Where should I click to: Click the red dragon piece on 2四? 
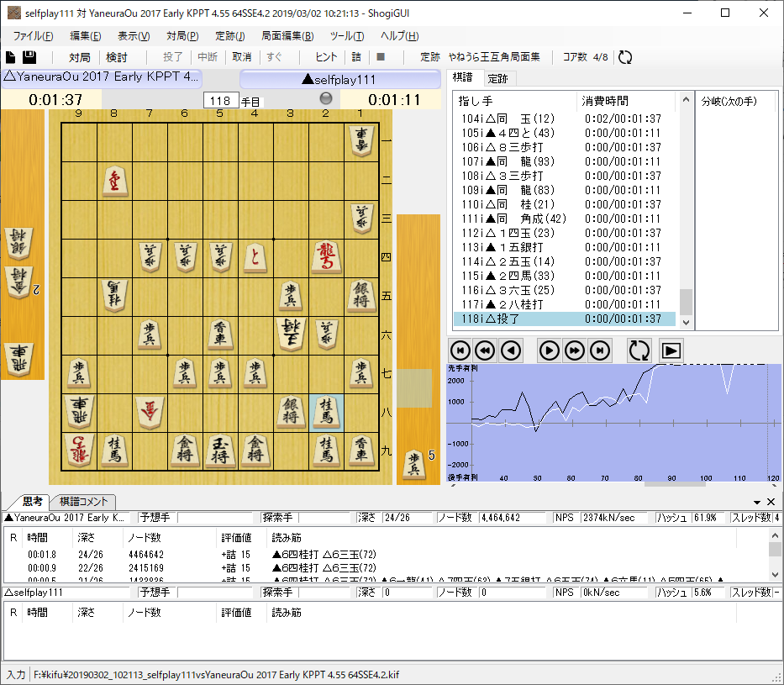pyautogui.click(x=326, y=258)
